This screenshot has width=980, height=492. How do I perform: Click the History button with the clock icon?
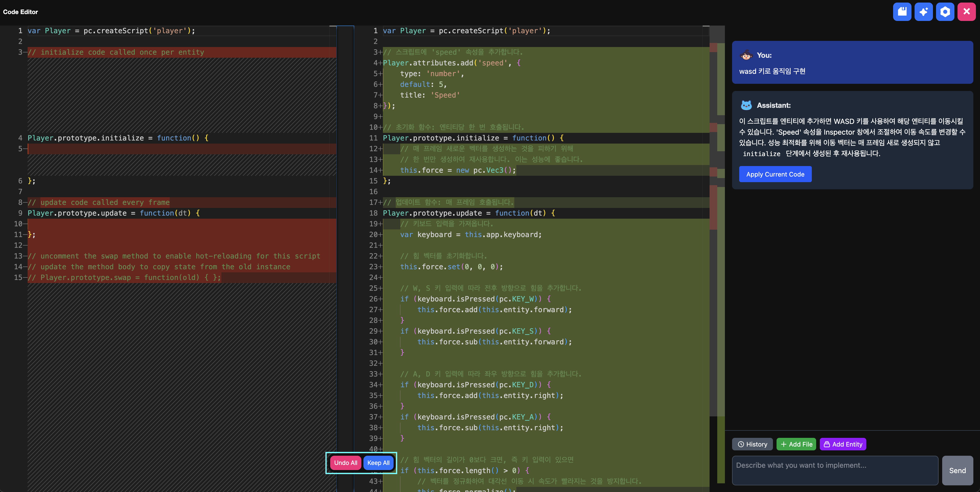[752, 444]
